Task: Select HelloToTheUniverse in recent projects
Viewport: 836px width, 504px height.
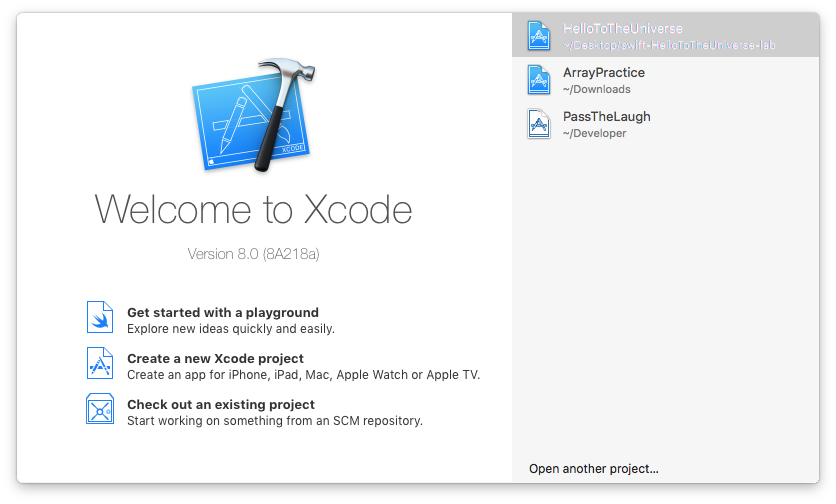Action: (x=665, y=35)
